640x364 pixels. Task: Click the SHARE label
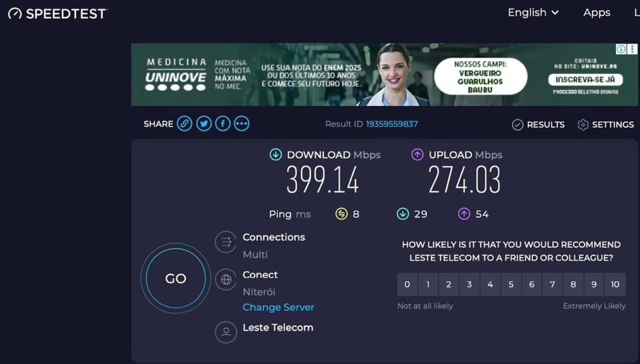[x=159, y=124]
